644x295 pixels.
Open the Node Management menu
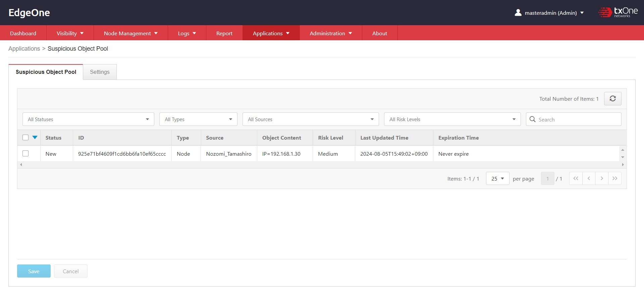click(130, 33)
